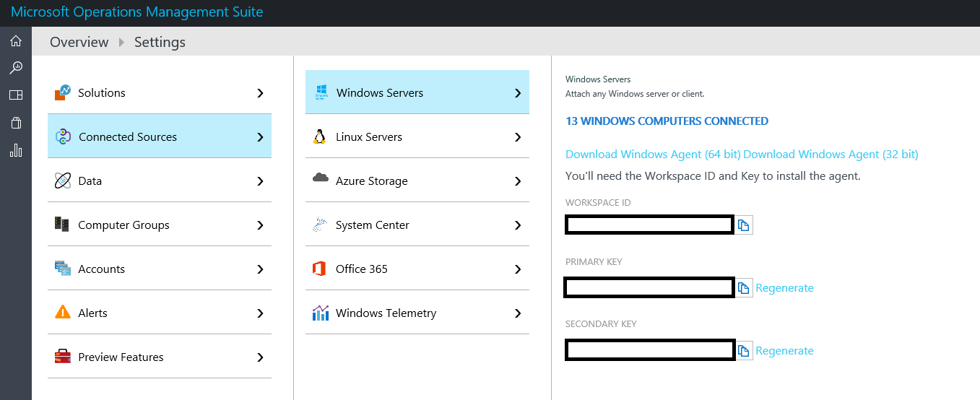Expand the Windows Servers chevron
Viewport: 980px width, 400px height.
(518, 93)
